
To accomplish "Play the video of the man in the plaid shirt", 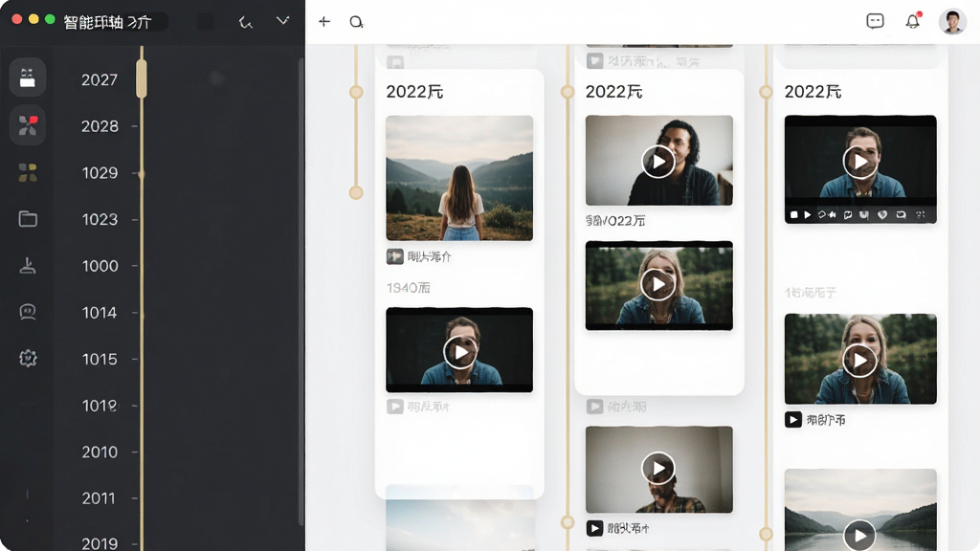I will (x=658, y=468).
